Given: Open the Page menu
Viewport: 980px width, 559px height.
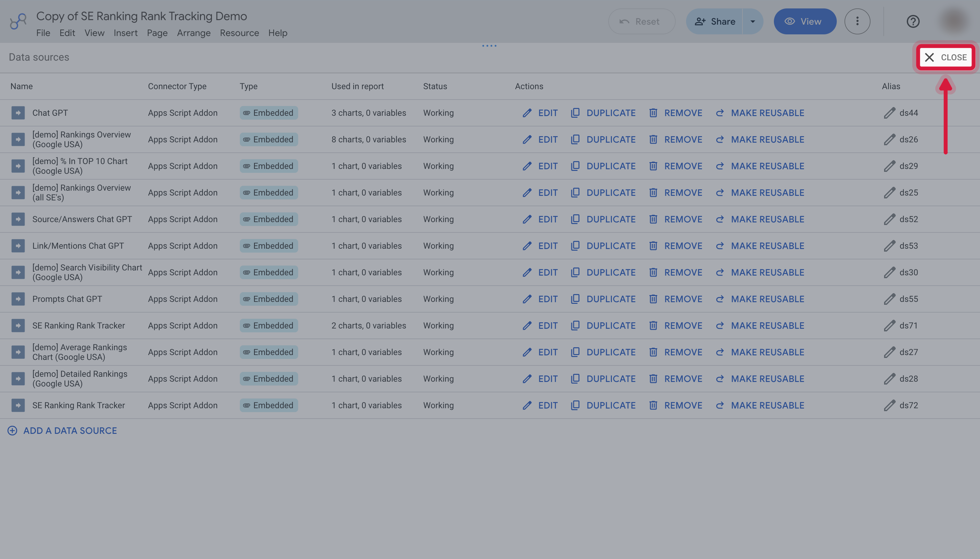Looking at the screenshot, I should (157, 33).
